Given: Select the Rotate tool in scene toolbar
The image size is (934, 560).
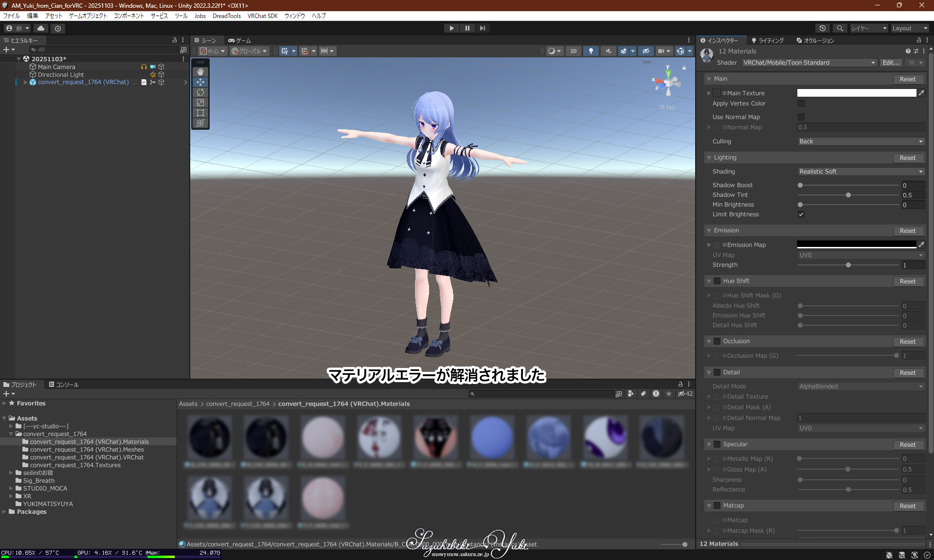Looking at the screenshot, I should [x=200, y=92].
